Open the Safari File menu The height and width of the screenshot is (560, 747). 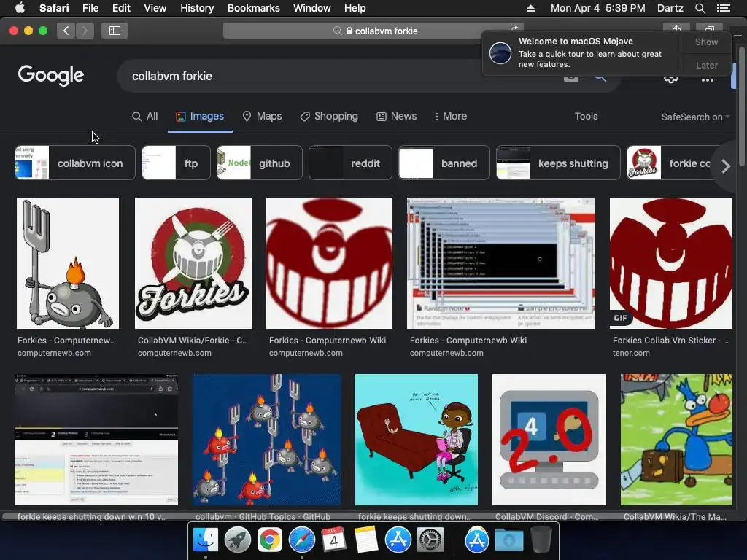90,8
